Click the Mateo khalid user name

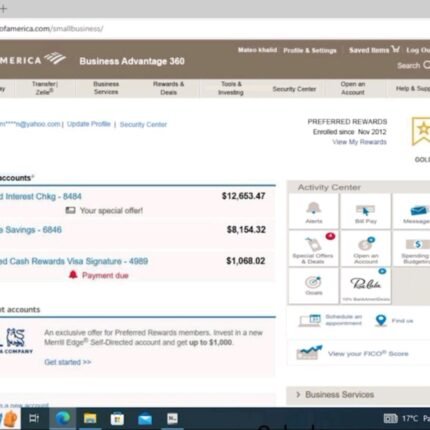257,50
